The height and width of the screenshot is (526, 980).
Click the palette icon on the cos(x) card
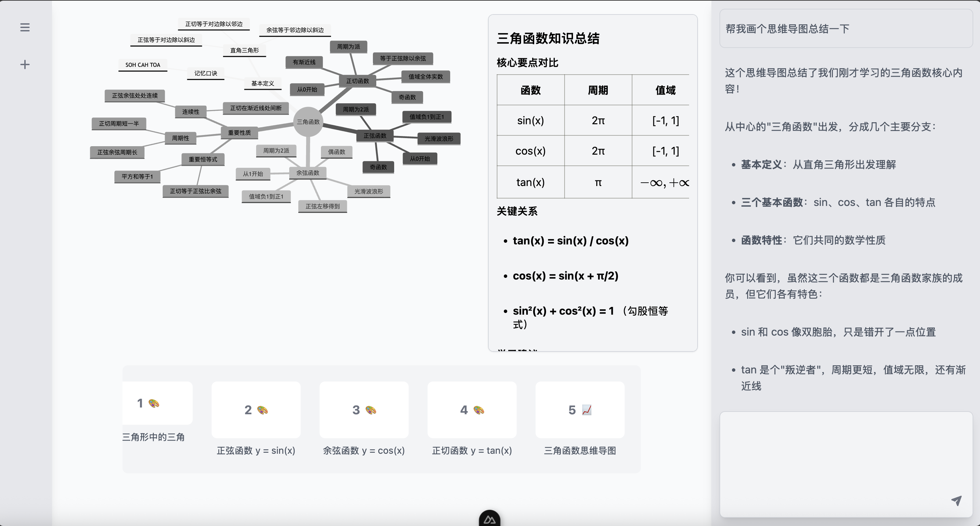coord(371,410)
